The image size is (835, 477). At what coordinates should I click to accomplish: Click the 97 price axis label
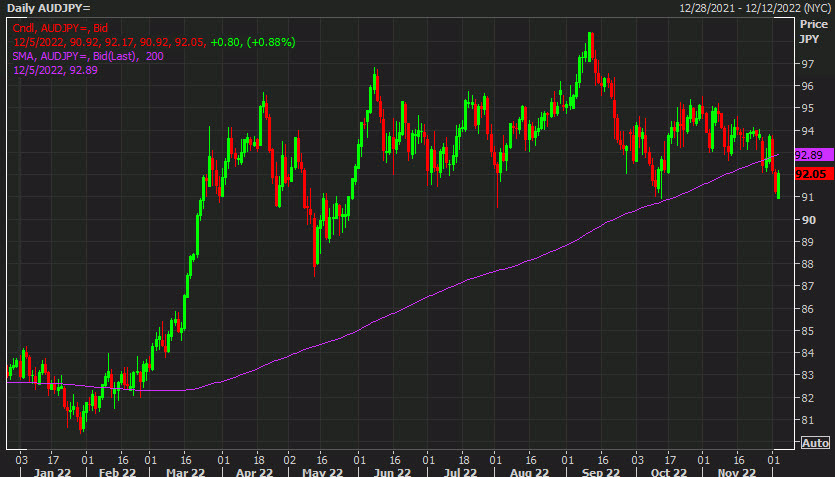[807, 64]
